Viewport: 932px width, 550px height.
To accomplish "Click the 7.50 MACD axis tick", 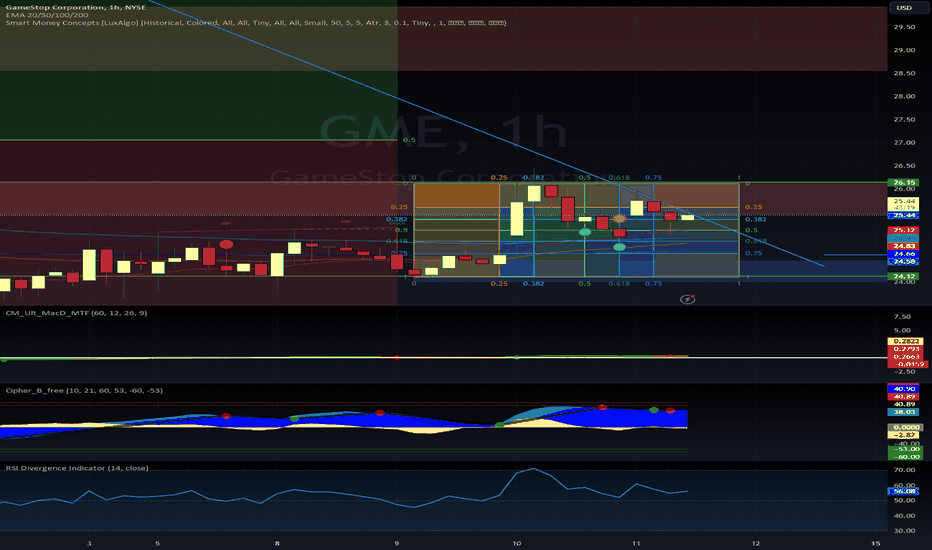I will click(902, 317).
